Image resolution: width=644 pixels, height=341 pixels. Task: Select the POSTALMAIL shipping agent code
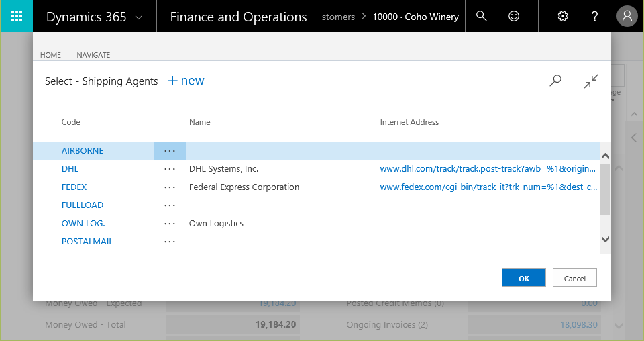click(x=87, y=241)
